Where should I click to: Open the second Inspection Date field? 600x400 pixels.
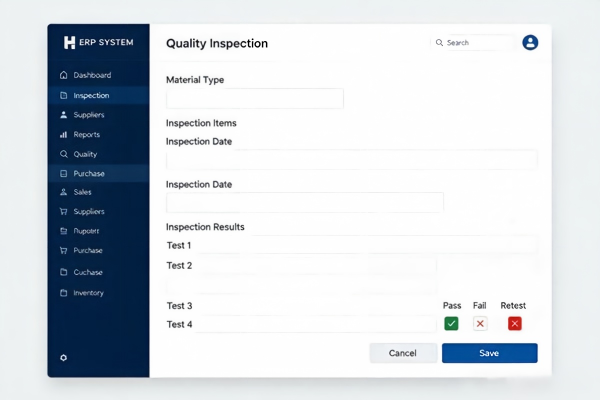pos(305,202)
